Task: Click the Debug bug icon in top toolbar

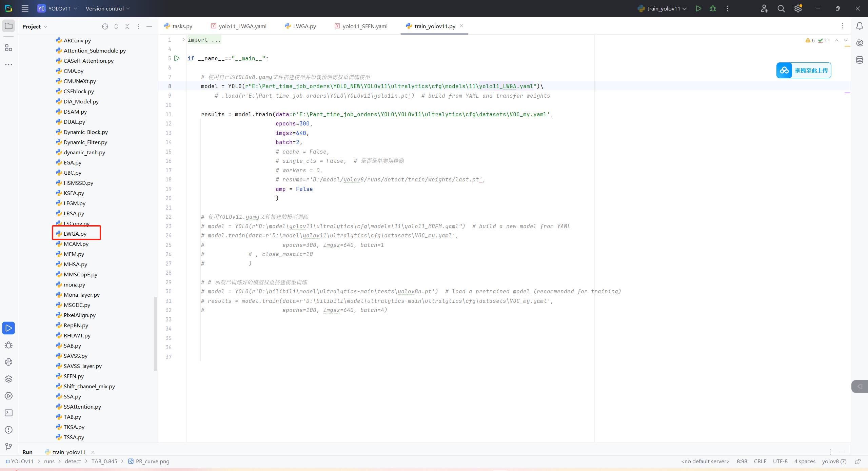Action: 713,8
